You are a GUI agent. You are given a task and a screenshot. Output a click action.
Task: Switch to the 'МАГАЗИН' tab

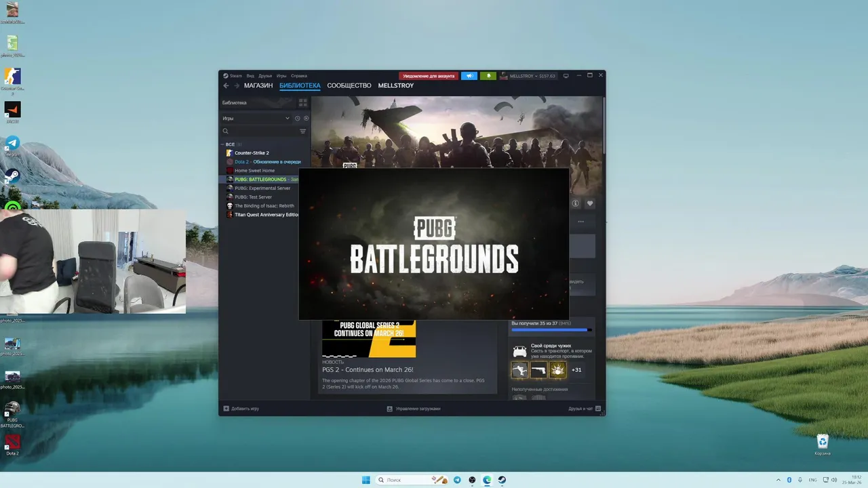[258, 85]
